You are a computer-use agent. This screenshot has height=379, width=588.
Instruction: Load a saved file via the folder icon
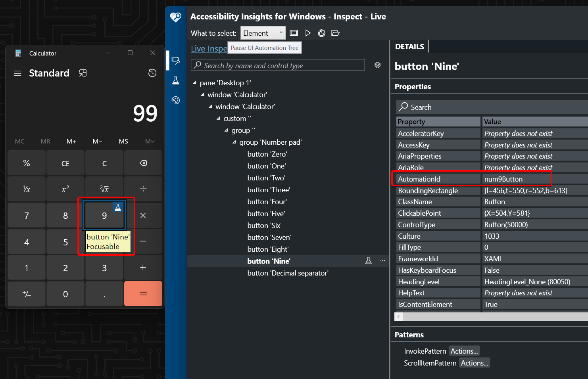click(335, 33)
